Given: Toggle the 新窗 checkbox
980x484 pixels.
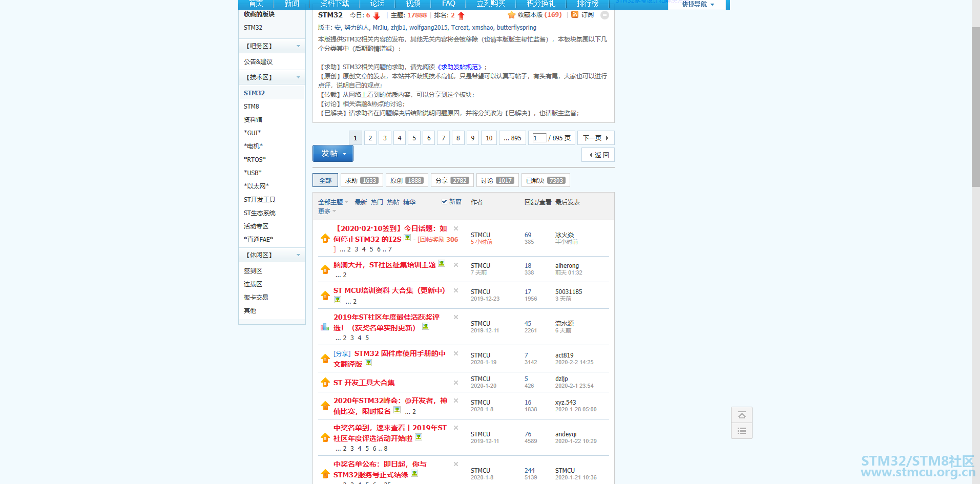Looking at the screenshot, I should click(445, 202).
